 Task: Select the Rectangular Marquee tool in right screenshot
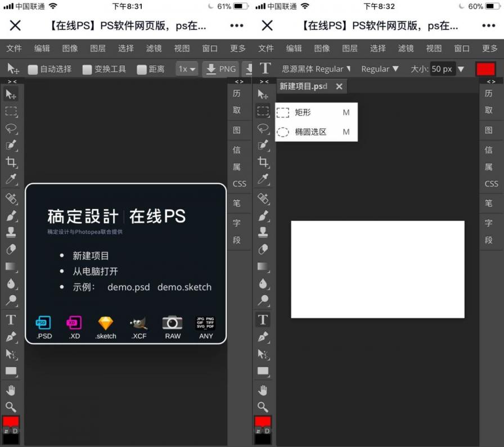tap(263, 111)
